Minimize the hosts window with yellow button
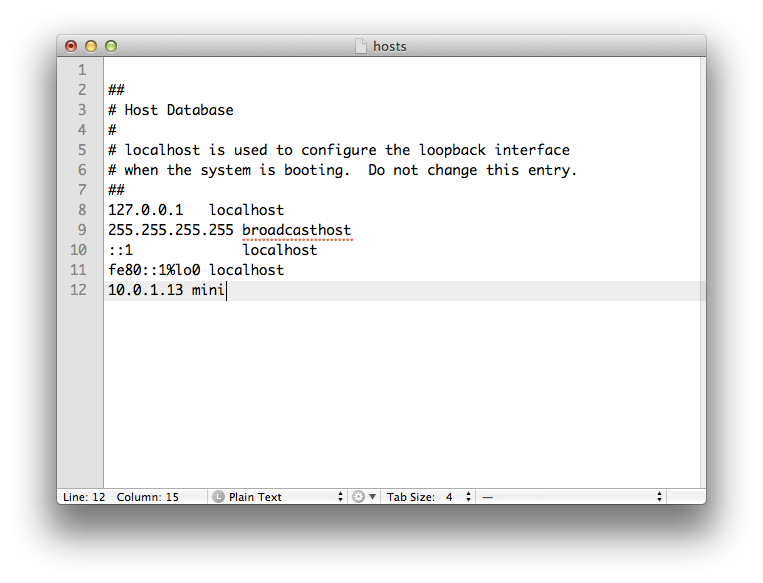 pos(91,46)
